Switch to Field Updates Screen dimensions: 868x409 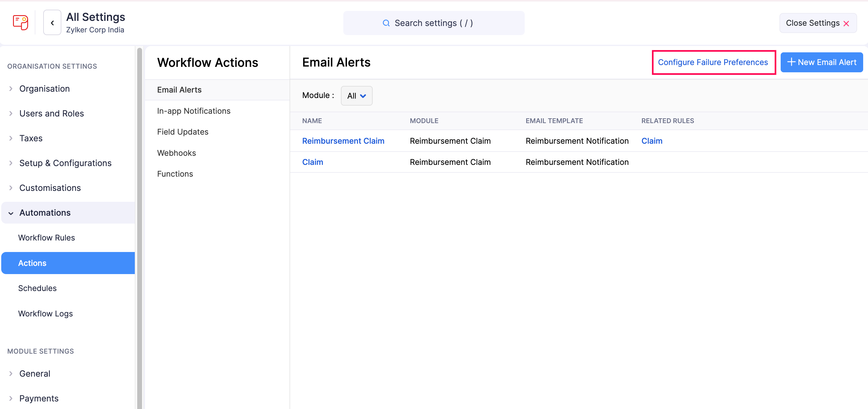[x=183, y=132]
